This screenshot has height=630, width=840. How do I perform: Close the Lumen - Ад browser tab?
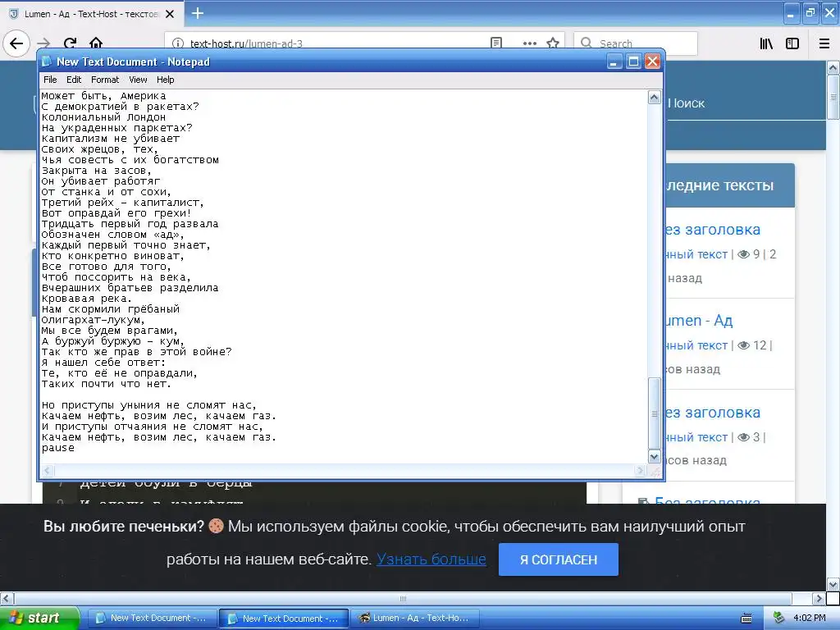[x=170, y=14]
